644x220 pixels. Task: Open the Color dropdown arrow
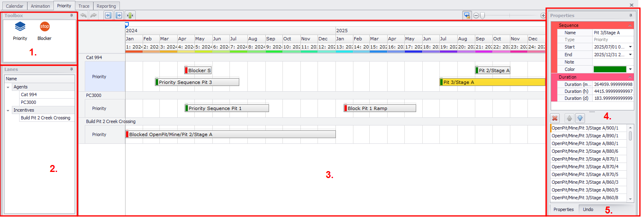tap(630, 69)
